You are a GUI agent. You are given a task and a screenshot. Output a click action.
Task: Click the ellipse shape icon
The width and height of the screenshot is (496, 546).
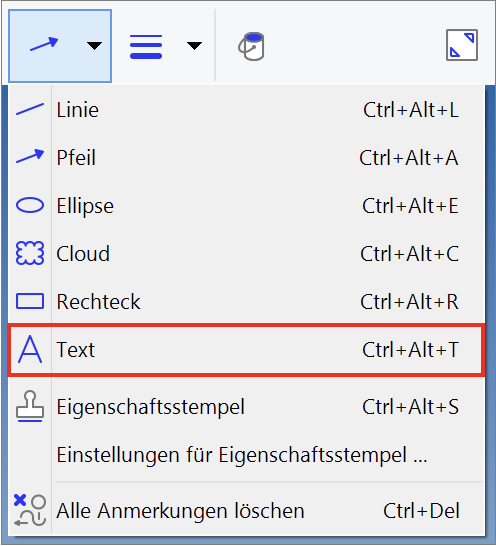30,205
